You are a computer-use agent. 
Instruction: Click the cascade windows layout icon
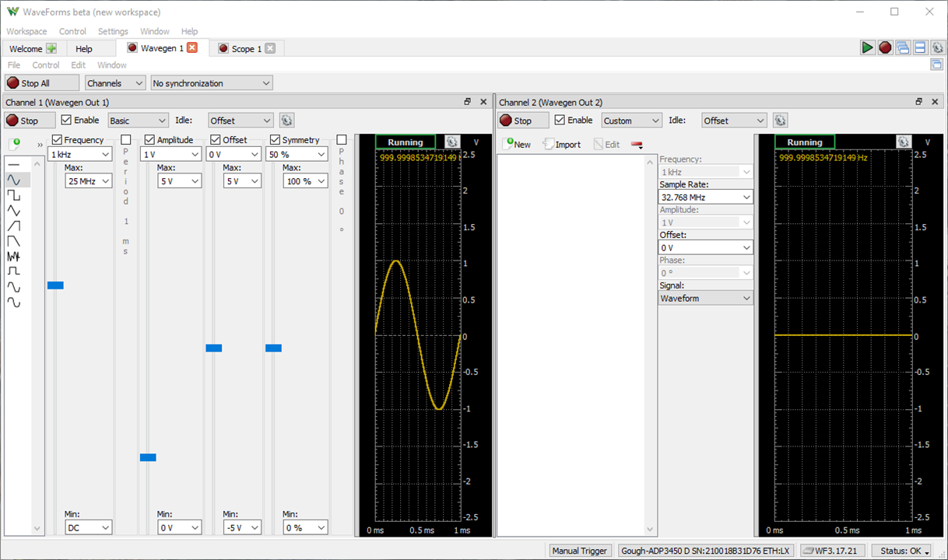click(x=903, y=47)
